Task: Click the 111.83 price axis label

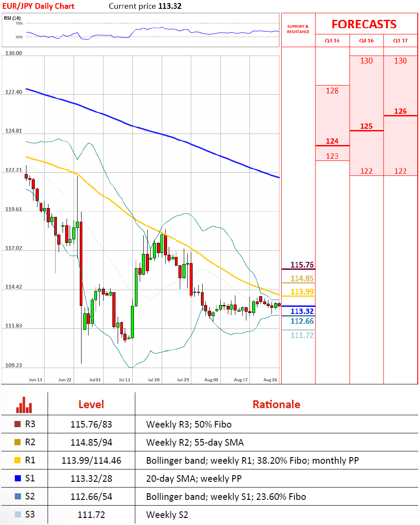Action: 14,326
